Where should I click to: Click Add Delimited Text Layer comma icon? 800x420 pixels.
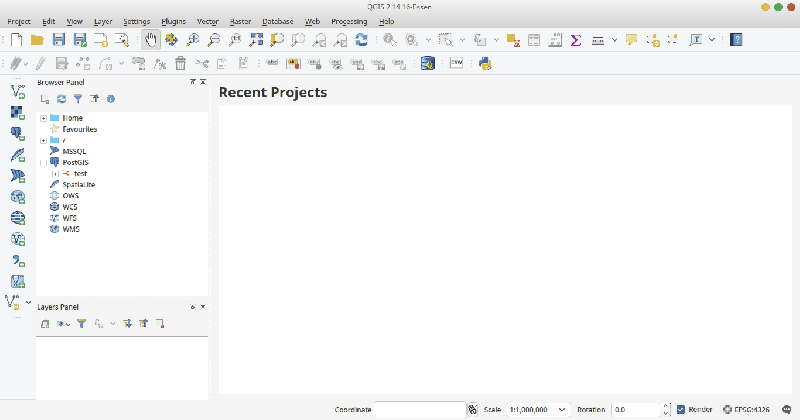[x=18, y=260]
